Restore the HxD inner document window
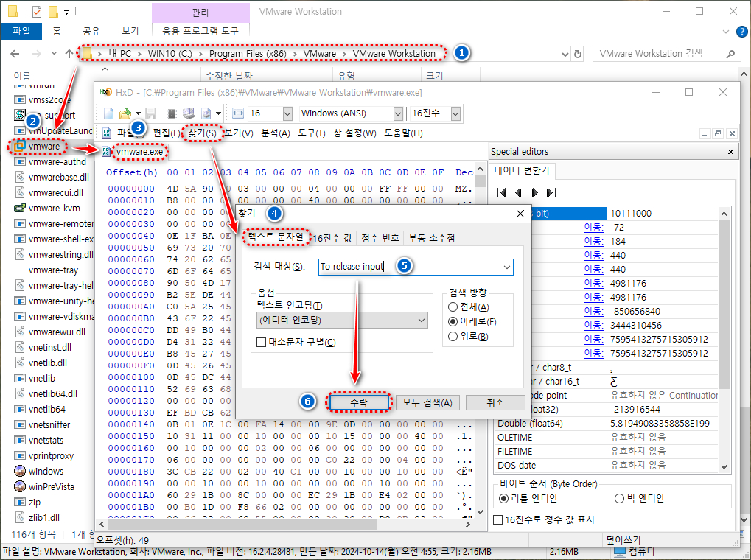 coord(718,133)
